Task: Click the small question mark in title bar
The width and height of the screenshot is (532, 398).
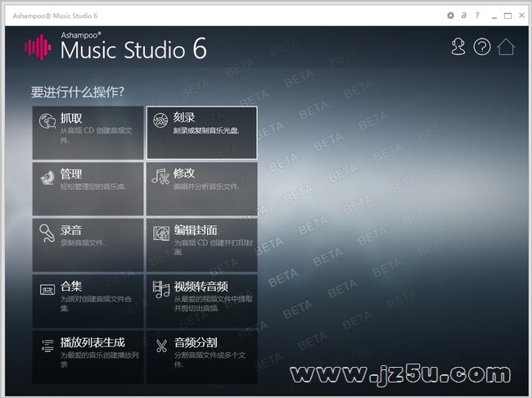Action: tap(477, 16)
